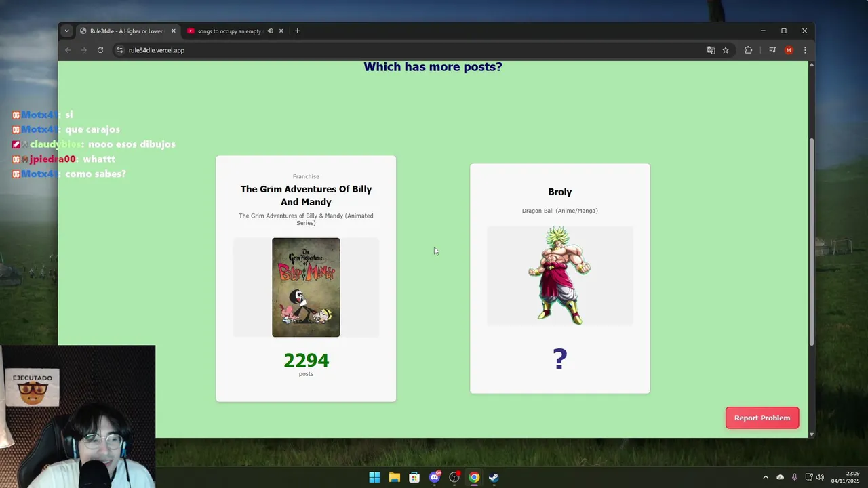The width and height of the screenshot is (868, 488).
Task: Click the page scroll-down arrow
Action: (812, 434)
